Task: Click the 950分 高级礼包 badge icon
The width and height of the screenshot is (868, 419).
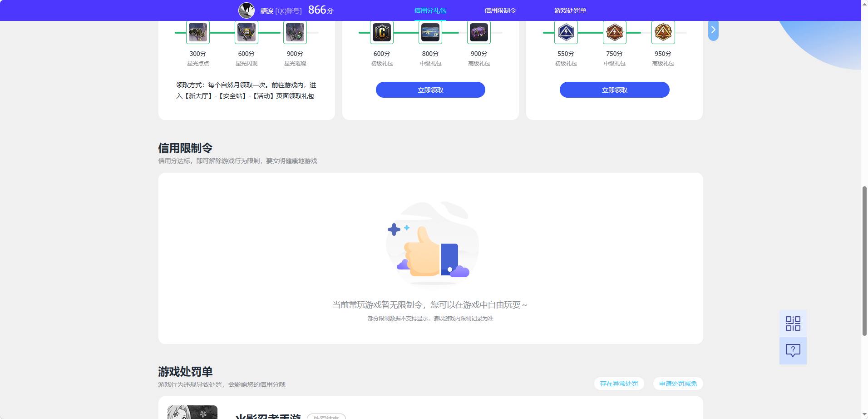Action: click(x=663, y=32)
